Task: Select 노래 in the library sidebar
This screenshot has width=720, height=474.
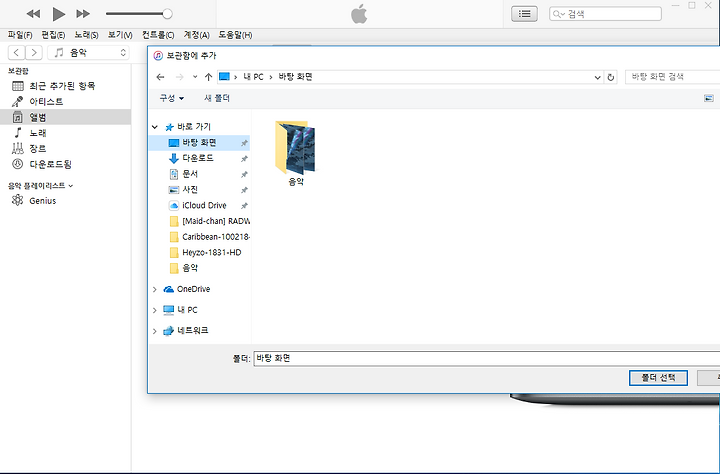Action: pyautogui.click(x=65, y=133)
